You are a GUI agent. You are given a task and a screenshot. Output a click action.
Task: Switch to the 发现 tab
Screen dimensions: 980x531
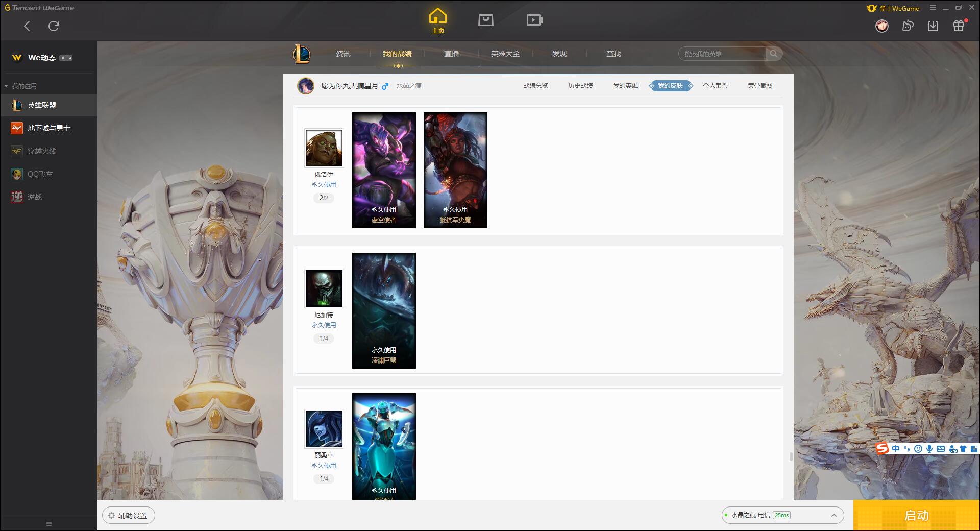point(559,54)
